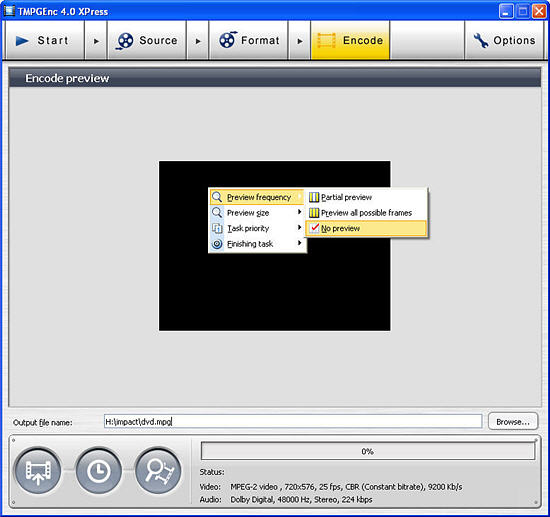Click the Output file name field

pyautogui.click(x=293, y=422)
